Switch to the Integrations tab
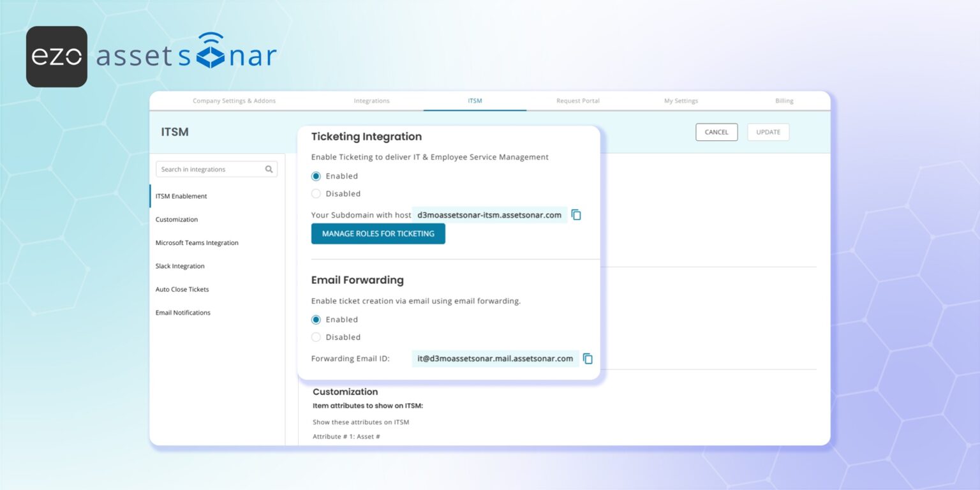Screen dimensions: 980x490 click(x=371, y=101)
